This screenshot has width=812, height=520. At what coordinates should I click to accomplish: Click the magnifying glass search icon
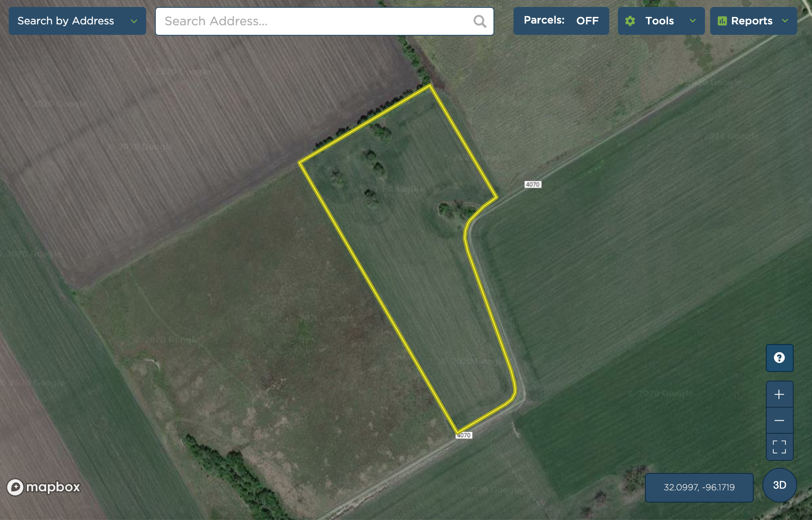480,21
